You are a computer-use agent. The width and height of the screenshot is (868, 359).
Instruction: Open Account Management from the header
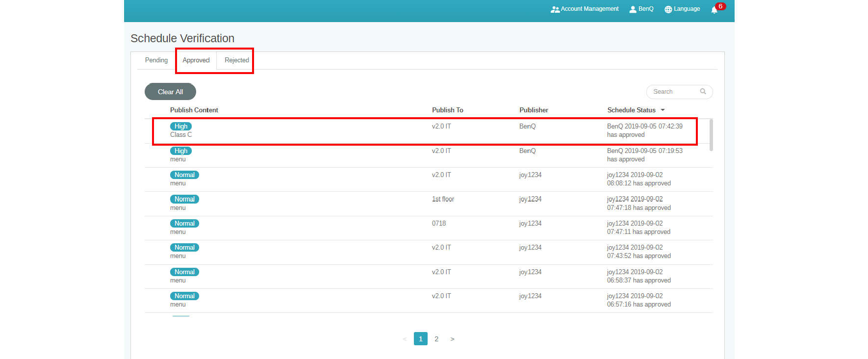coord(585,9)
